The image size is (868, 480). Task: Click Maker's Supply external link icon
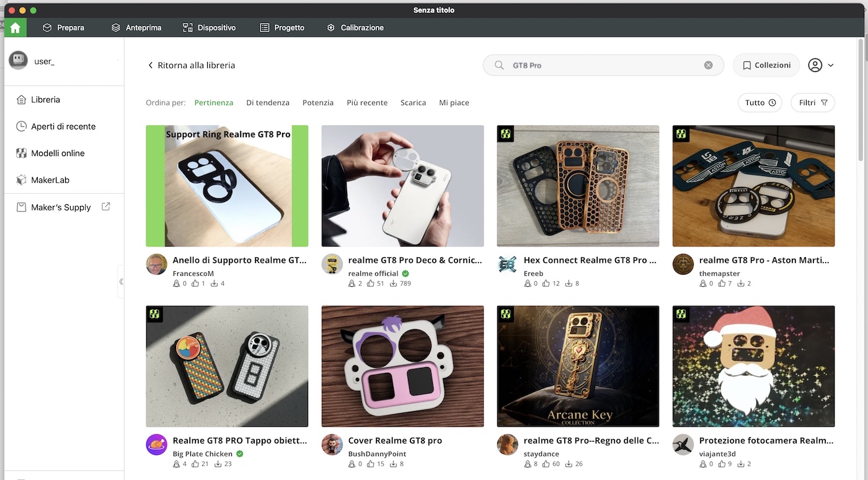(106, 207)
